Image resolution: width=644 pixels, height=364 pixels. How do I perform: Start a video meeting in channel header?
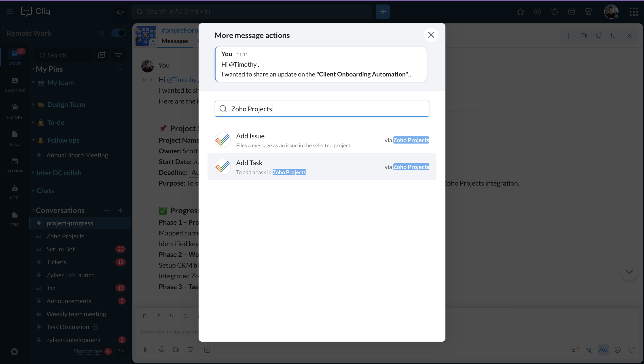584,36
